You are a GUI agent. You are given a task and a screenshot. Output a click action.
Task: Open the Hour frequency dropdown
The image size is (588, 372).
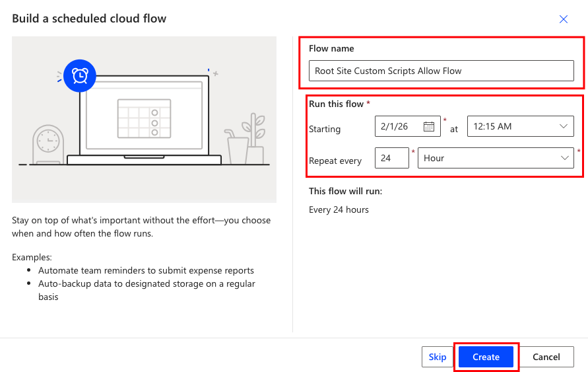pyautogui.click(x=488, y=158)
